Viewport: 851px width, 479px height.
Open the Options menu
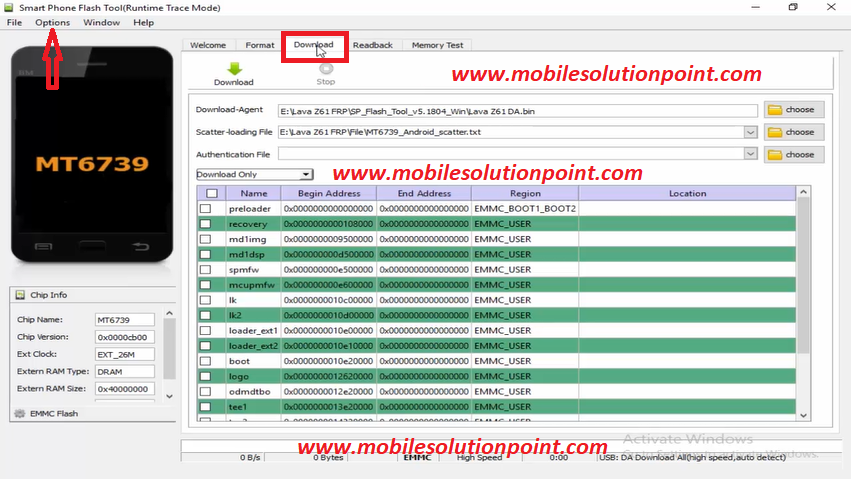click(x=53, y=22)
